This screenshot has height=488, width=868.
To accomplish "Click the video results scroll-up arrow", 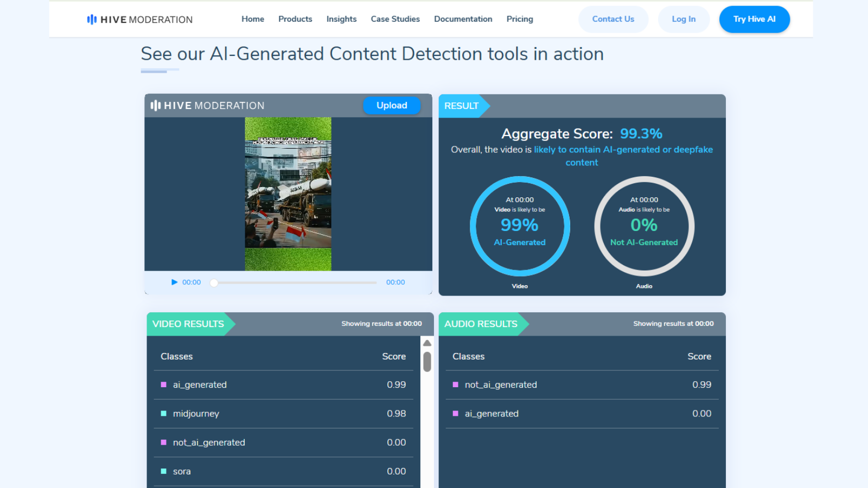I will pos(427,343).
